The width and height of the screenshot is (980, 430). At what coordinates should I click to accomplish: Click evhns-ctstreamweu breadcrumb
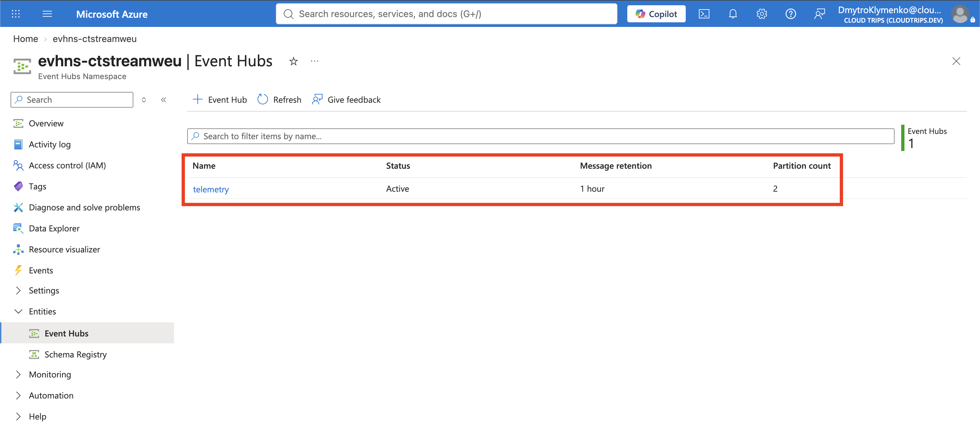(94, 39)
